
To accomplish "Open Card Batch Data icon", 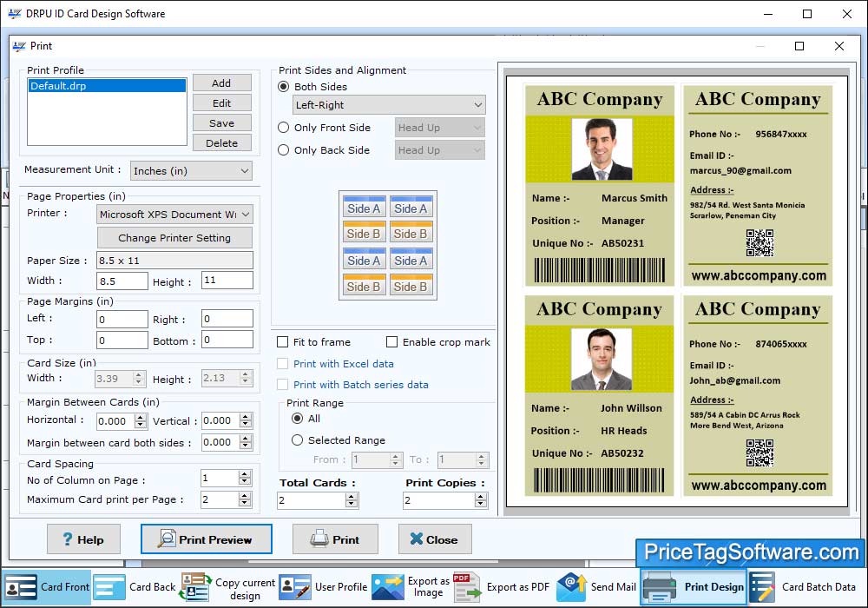I will coord(763,587).
